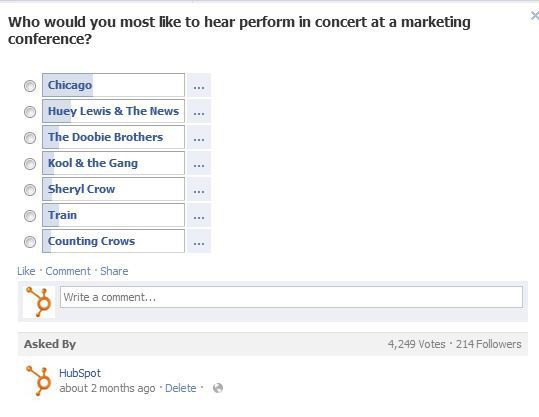
Task: Pick The Doobie Brothers radio button
Action: (x=30, y=138)
